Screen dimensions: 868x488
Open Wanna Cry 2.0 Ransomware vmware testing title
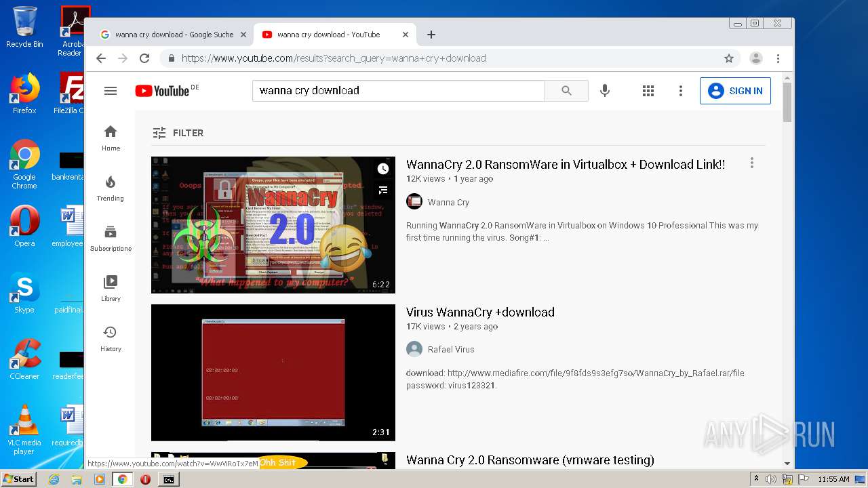click(530, 460)
